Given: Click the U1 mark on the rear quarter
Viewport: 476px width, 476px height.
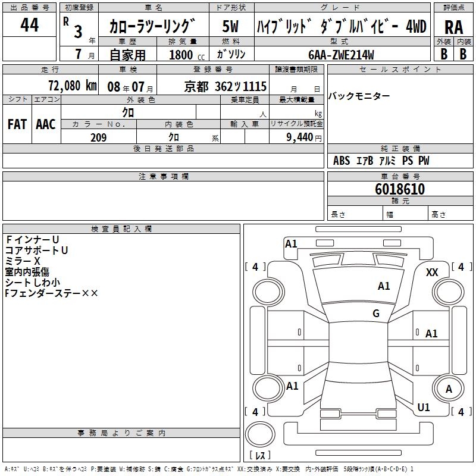Looking at the screenshot, I should [x=424, y=408].
